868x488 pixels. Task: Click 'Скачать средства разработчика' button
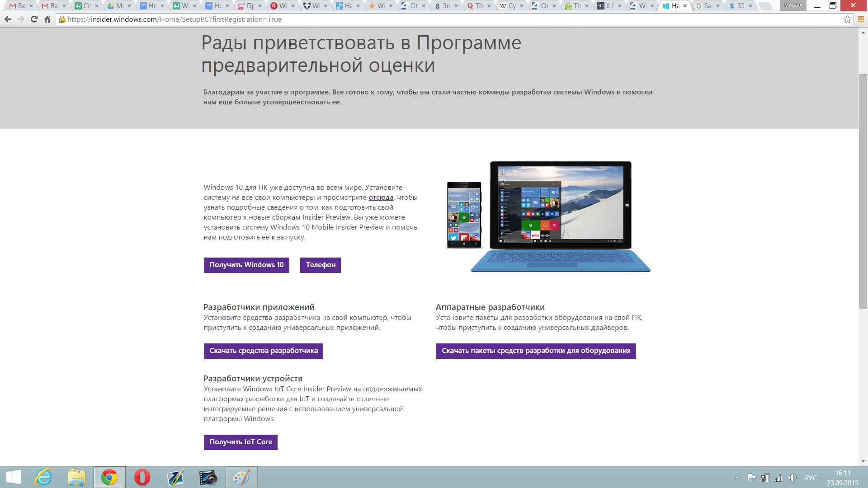point(264,351)
